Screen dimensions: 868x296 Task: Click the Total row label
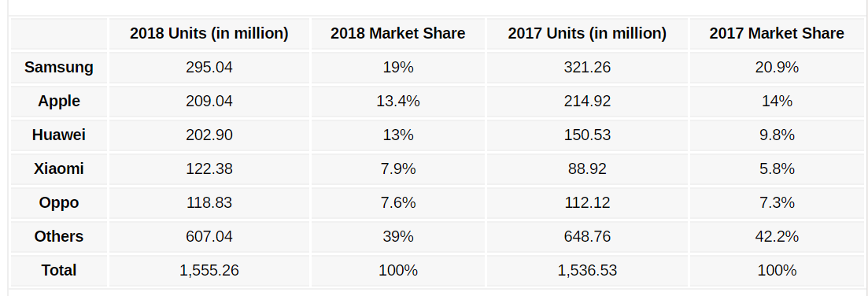pyautogui.click(x=59, y=271)
